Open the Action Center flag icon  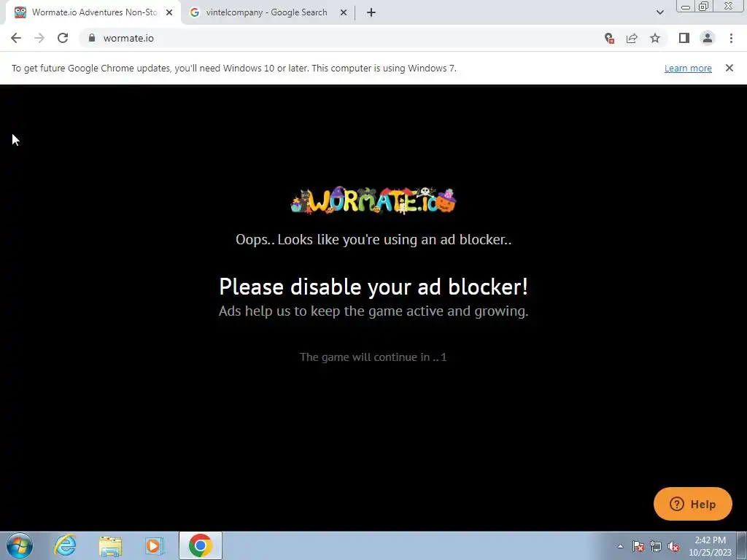click(638, 546)
